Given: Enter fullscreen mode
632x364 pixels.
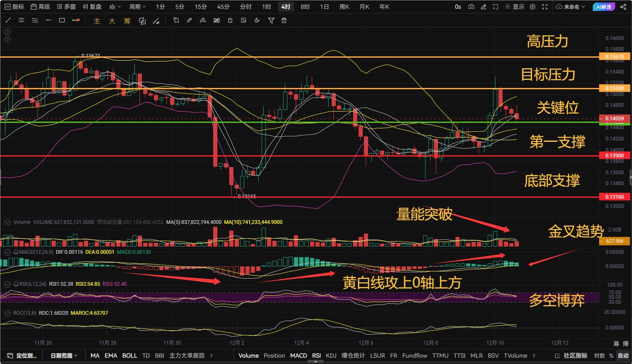Looking at the screenshot, I should [545, 7].
